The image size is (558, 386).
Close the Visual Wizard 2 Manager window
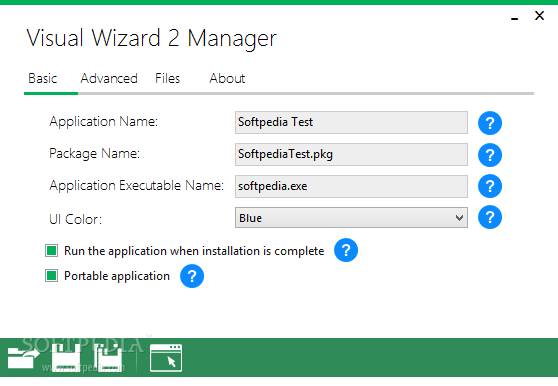539,16
